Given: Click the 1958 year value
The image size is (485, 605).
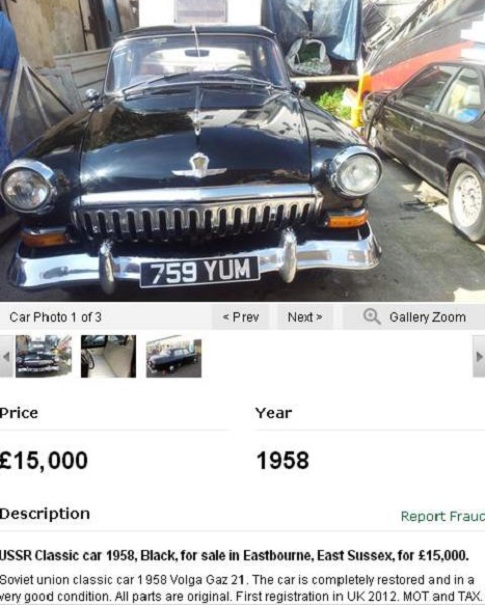Looking at the screenshot, I should click(283, 460).
